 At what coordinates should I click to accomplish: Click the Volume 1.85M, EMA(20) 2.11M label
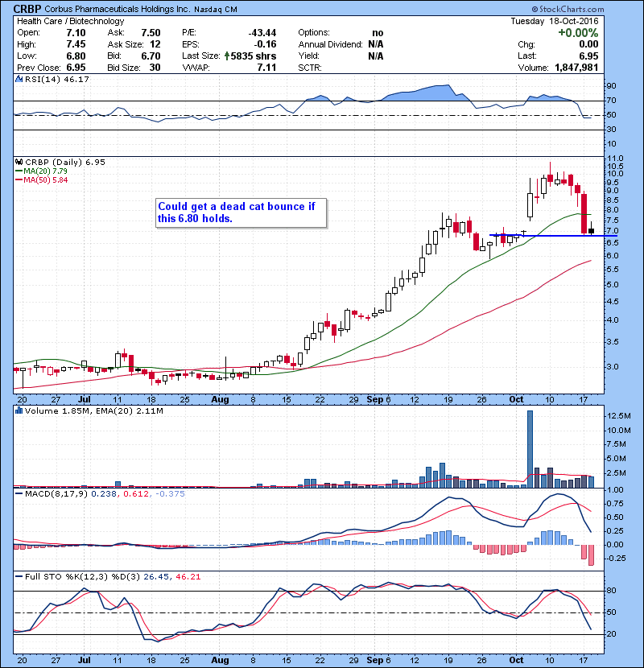point(94,411)
